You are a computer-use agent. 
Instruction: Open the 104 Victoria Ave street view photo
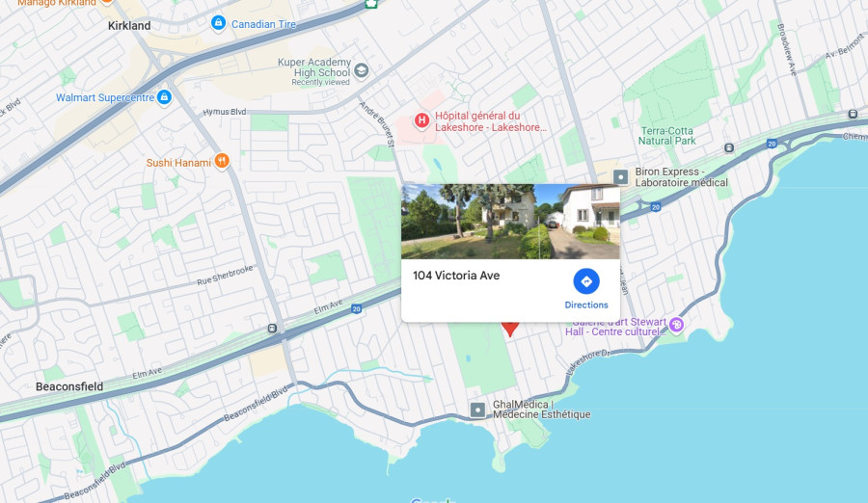pyautogui.click(x=510, y=222)
